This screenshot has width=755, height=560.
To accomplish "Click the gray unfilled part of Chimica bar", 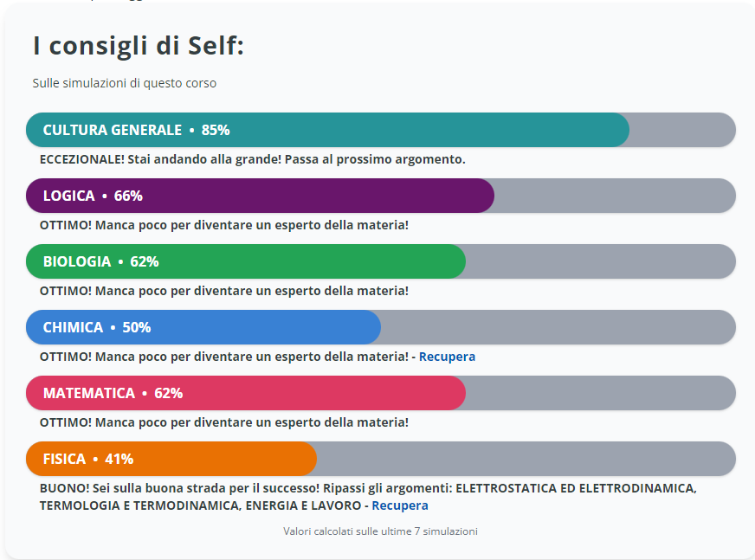I will (558, 327).
